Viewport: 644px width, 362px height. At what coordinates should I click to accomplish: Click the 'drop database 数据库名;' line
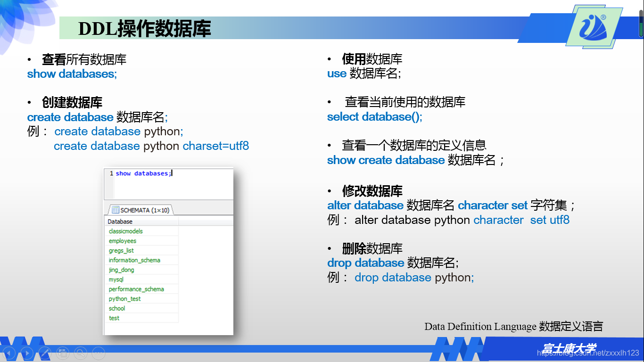(393, 263)
